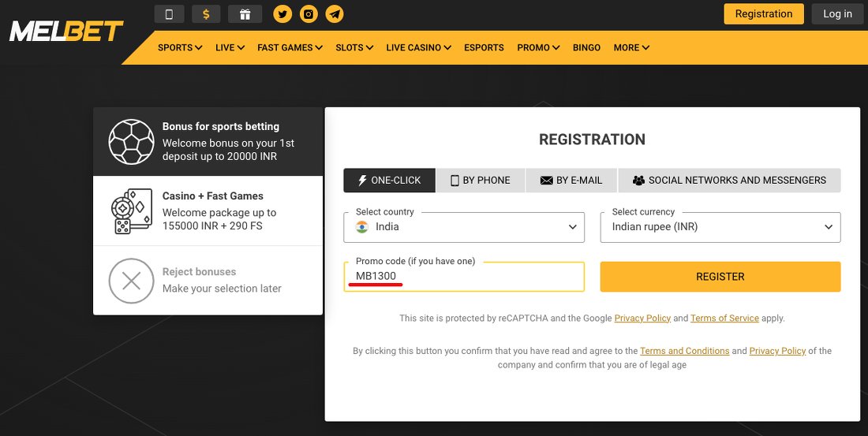Click the yellow REGISTER button

click(x=720, y=277)
